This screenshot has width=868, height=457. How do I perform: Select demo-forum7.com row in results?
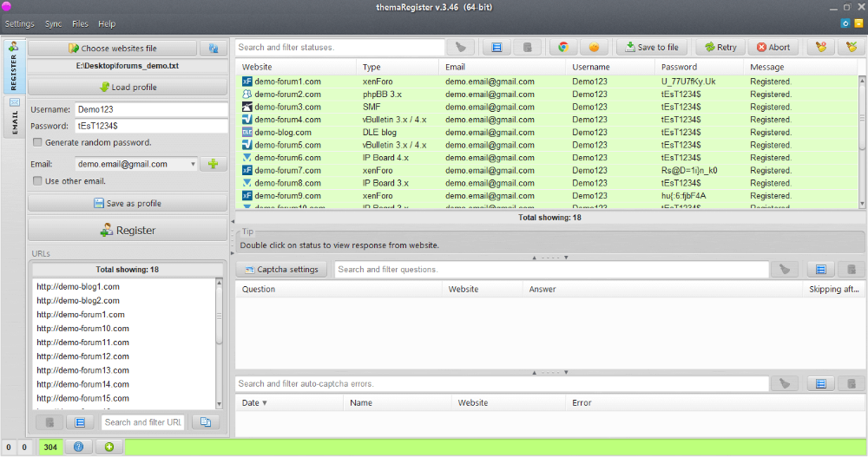pos(548,171)
